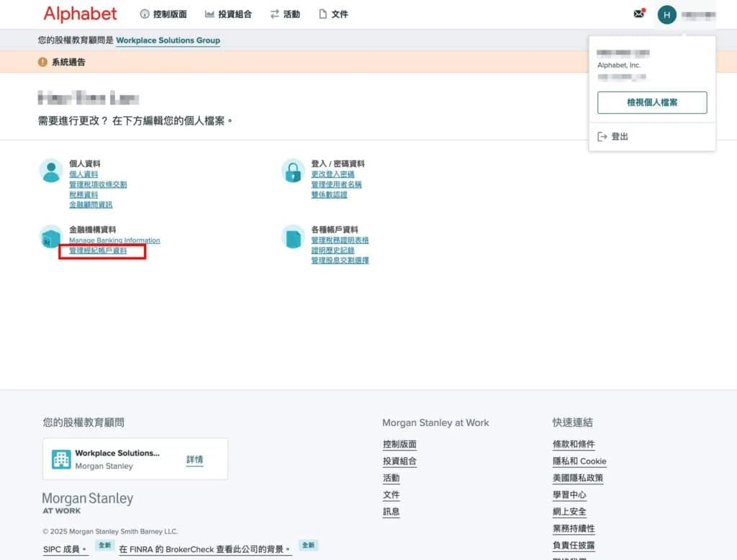
Task: Open 控制版面 in the footer links
Action: (x=399, y=444)
